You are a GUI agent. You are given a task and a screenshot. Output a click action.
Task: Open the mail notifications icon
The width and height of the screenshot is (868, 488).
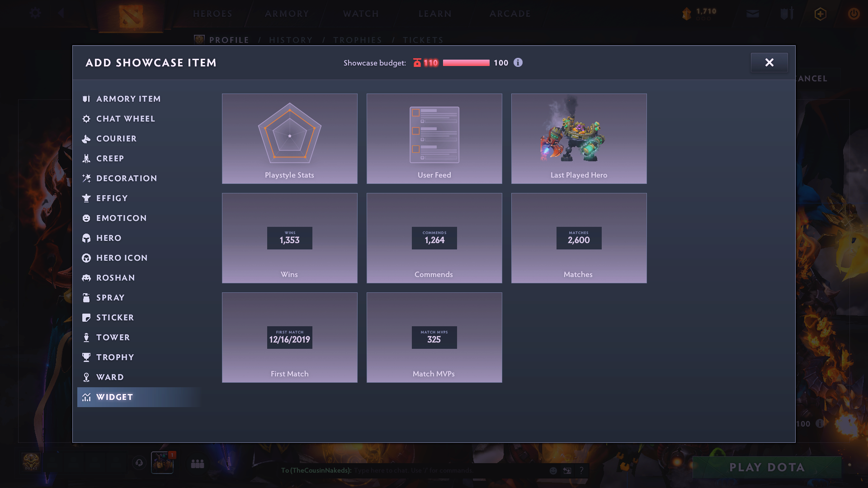752,14
